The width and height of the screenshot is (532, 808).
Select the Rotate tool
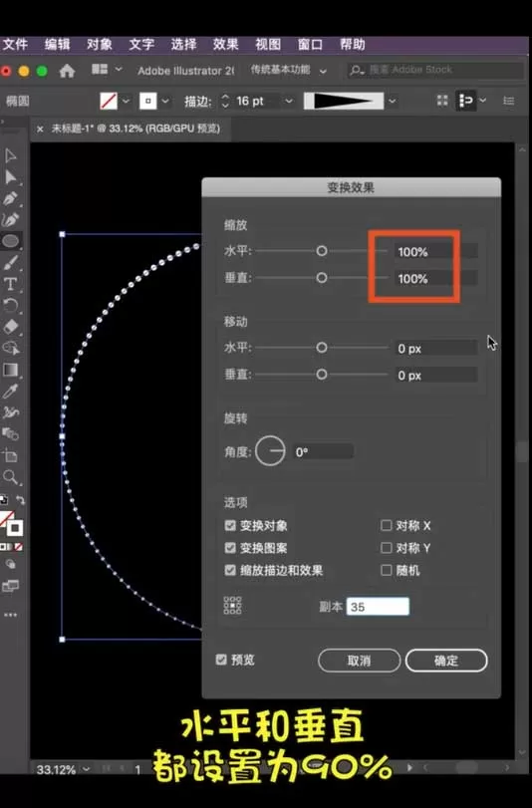point(10,306)
